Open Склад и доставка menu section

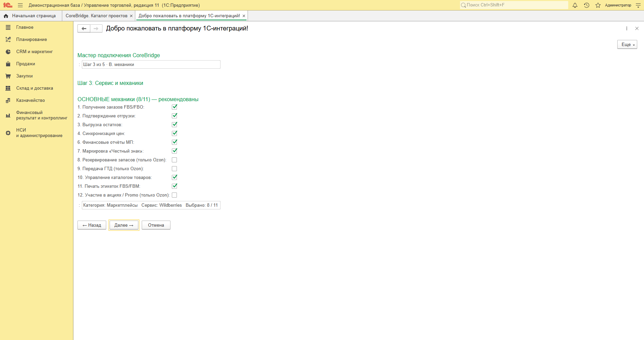click(34, 88)
